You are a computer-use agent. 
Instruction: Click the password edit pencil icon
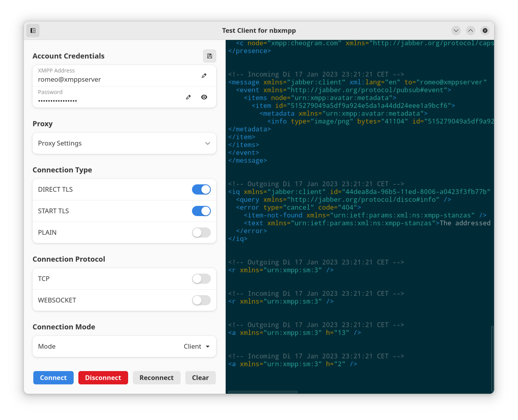point(188,97)
